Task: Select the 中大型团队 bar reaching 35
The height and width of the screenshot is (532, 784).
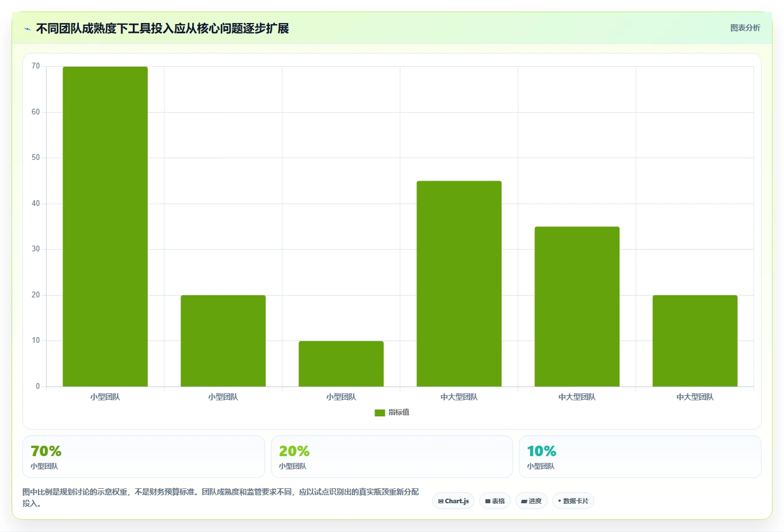Action: pyautogui.click(x=577, y=307)
